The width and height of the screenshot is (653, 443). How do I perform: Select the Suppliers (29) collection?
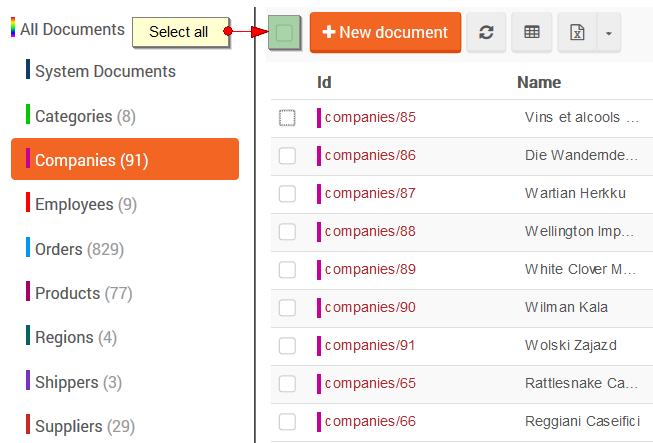(x=80, y=426)
